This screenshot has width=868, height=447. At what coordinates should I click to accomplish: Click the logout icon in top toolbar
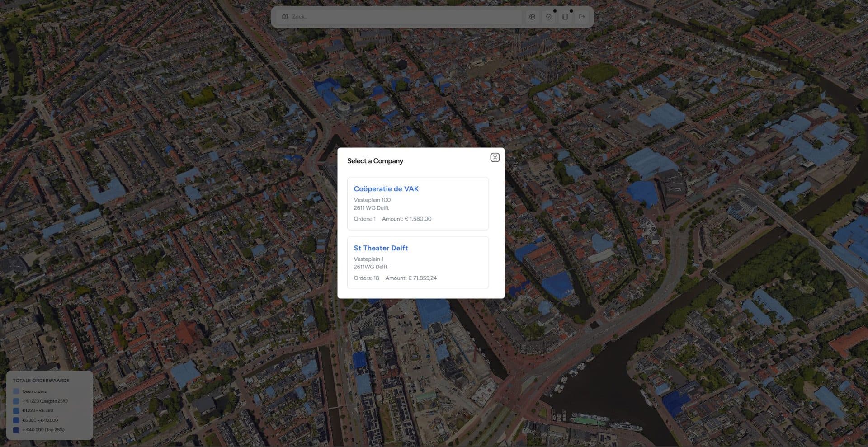[x=582, y=17]
